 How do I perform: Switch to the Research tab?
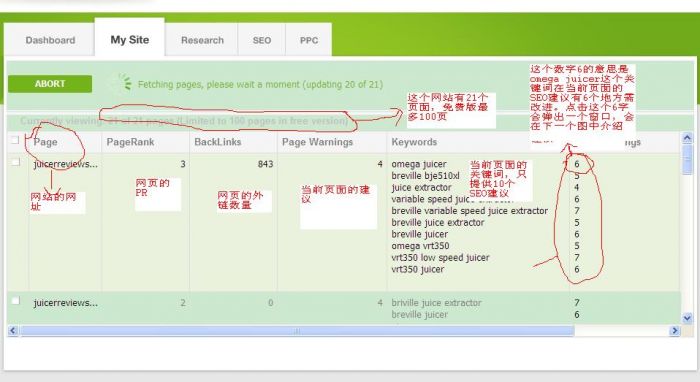tap(202, 40)
